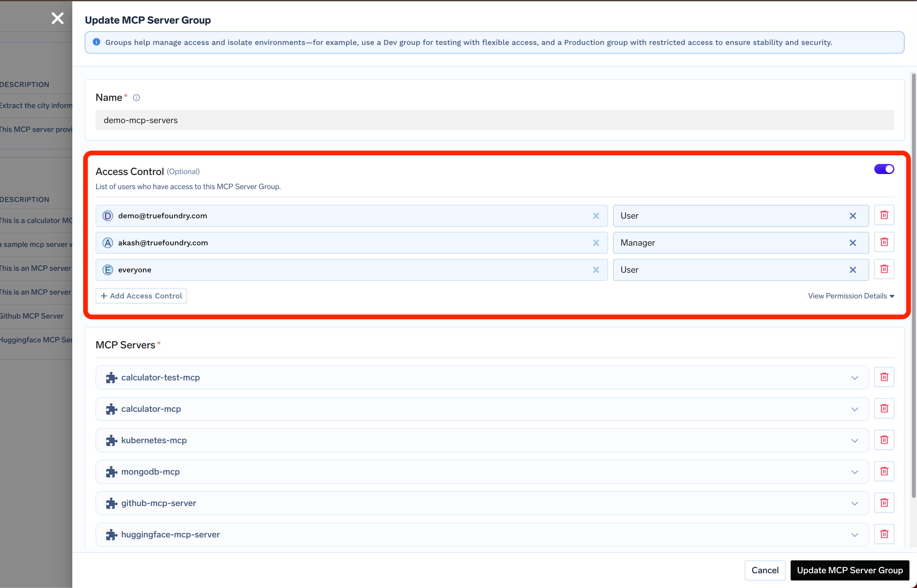Click the A avatar for akash@truefoundry.com

108,243
